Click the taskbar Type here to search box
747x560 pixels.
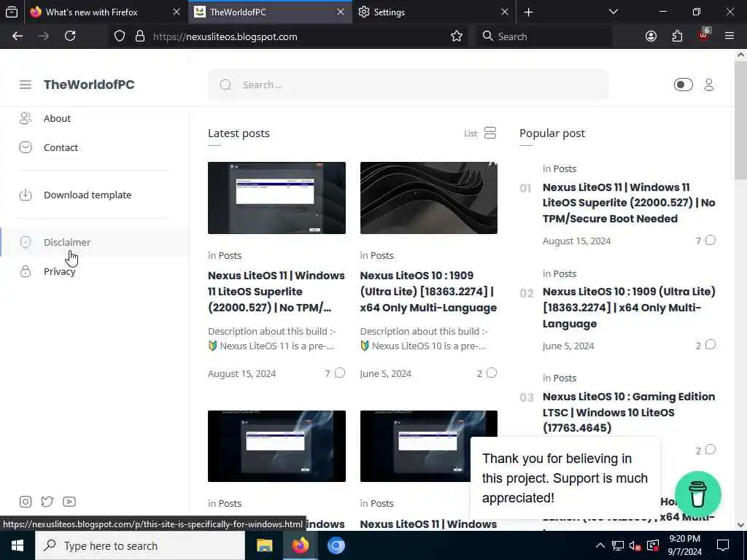point(140,545)
